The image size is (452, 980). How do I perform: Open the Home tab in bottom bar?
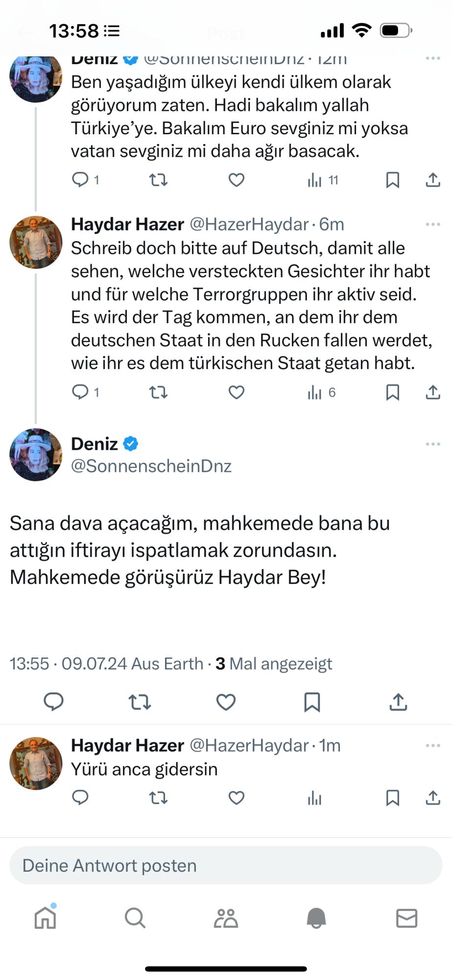46,918
